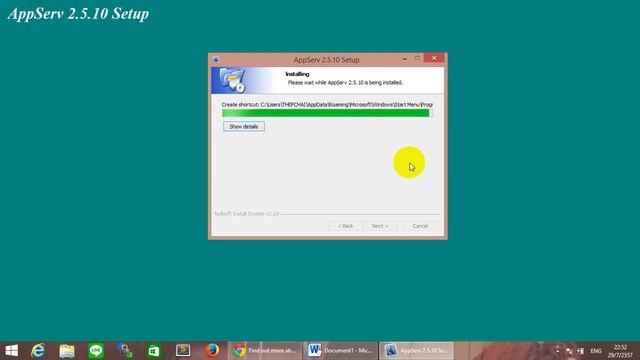Open the Sublime Text icon in the taskbar
Viewport: 640px width, 360px height.
pyautogui.click(x=183, y=351)
